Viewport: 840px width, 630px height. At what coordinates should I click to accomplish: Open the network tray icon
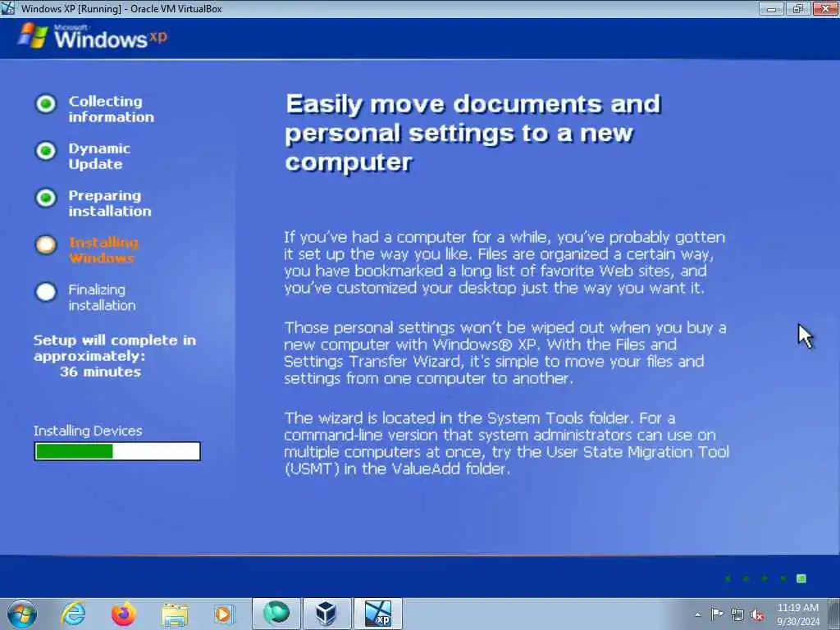(737, 615)
